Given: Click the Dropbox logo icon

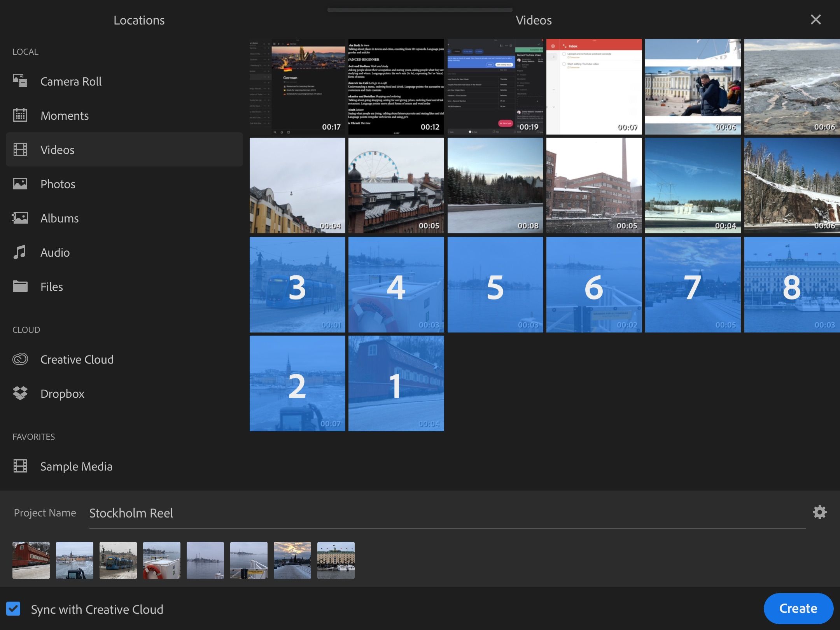Looking at the screenshot, I should coord(20,393).
